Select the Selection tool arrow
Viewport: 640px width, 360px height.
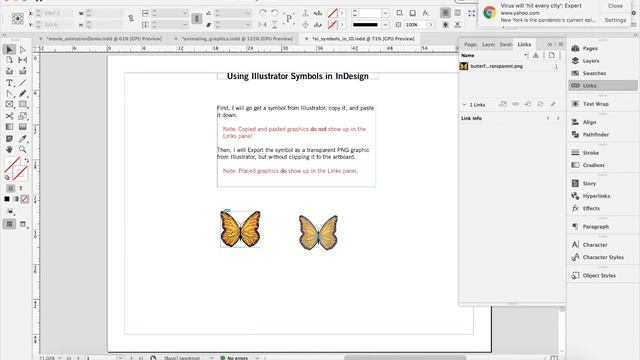tap(9, 49)
